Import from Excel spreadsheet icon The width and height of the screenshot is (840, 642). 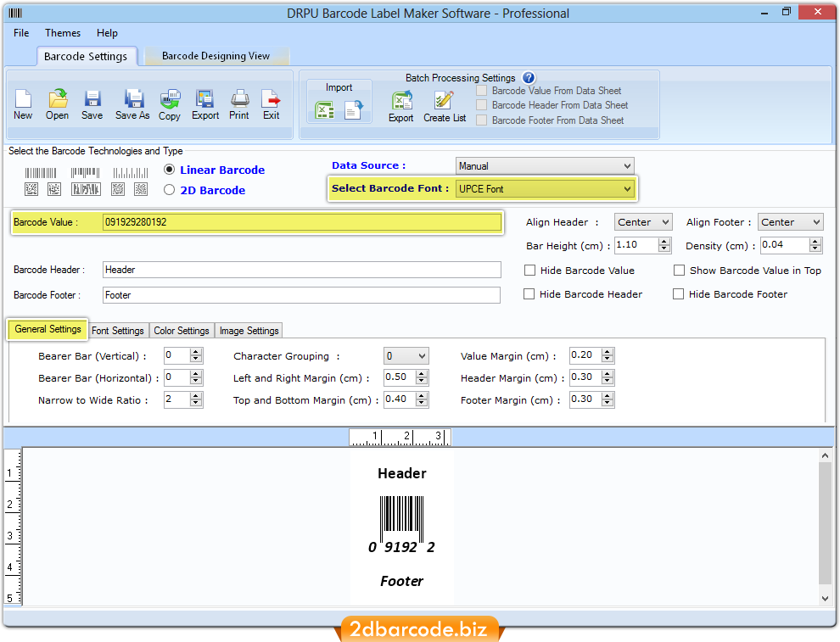click(325, 110)
